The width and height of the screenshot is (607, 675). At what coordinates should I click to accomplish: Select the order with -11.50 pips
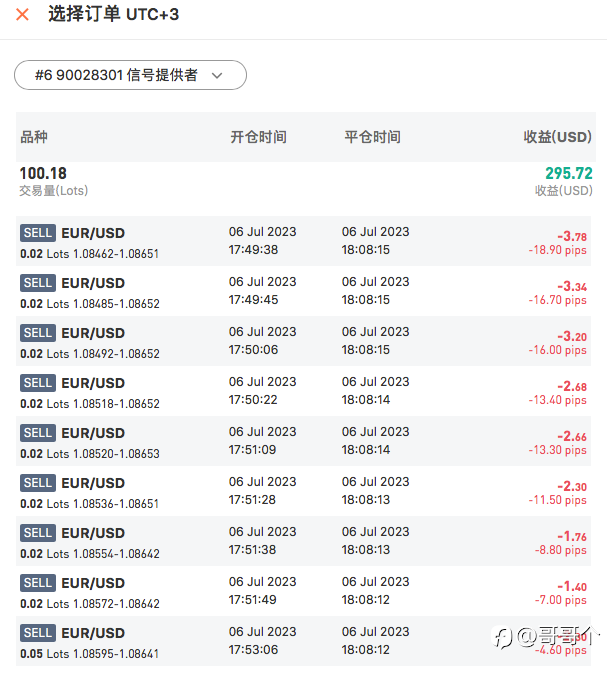[x=304, y=491]
